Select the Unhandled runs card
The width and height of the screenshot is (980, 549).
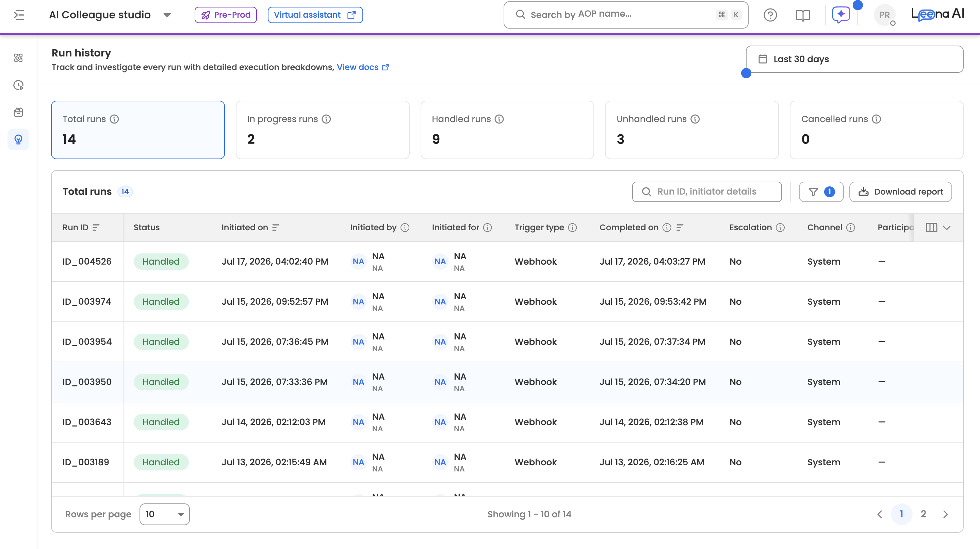point(692,130)
